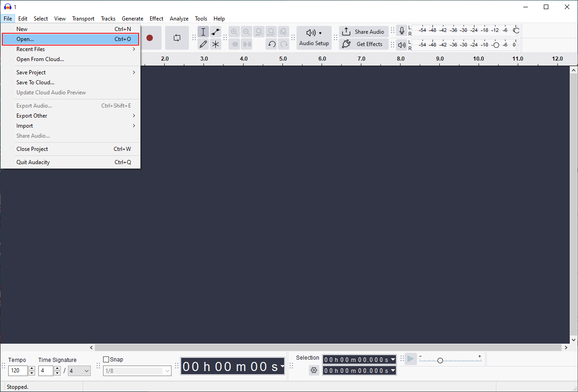Enable the Snap checkbox

click(x=106, y=359)
